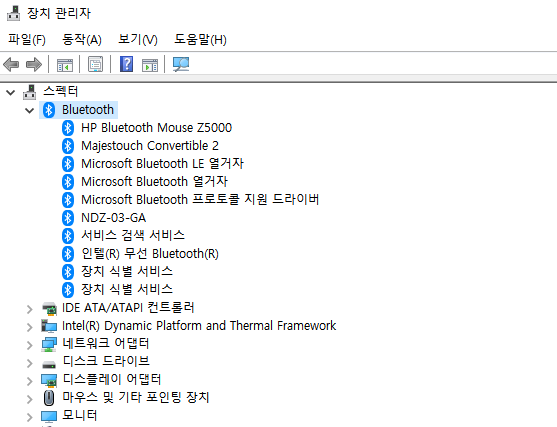Click the blue Help question mark icon
557x427 pixels.
126,64
